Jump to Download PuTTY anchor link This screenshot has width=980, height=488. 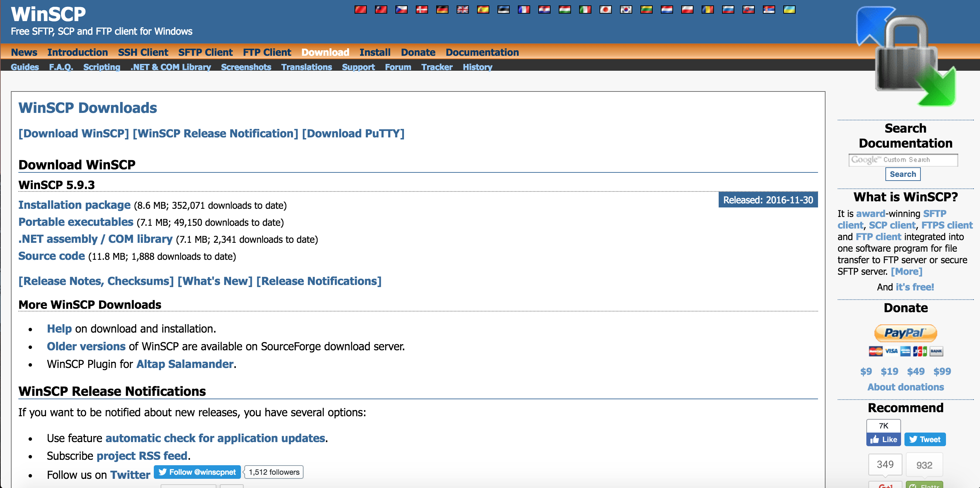353,134
